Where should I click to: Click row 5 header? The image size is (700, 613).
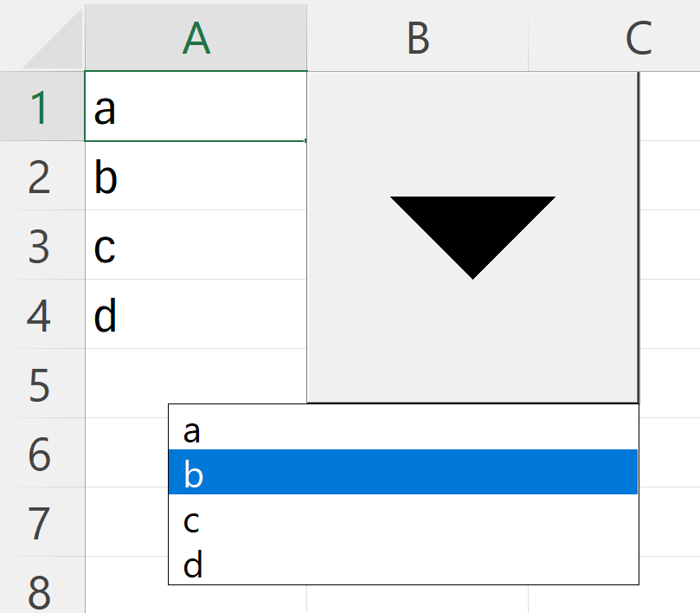[42, 384]
